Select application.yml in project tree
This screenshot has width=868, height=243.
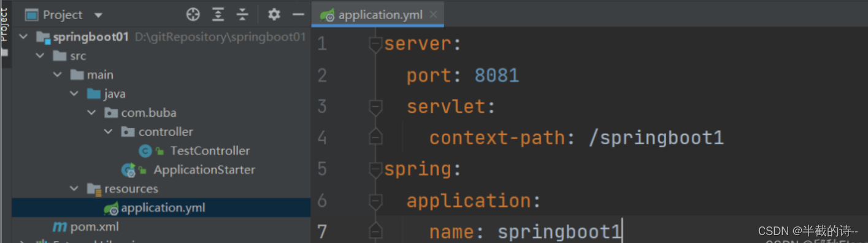(163, 208)
